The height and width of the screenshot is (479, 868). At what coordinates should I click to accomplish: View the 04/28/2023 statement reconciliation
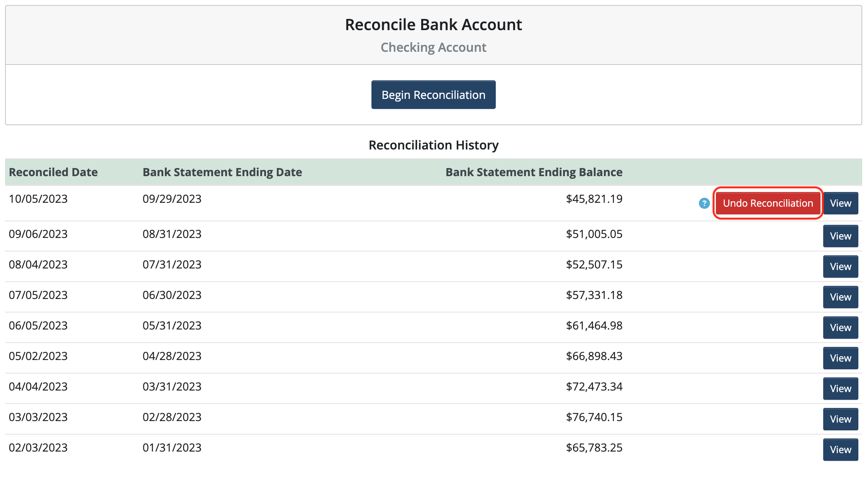pos(840,358)
